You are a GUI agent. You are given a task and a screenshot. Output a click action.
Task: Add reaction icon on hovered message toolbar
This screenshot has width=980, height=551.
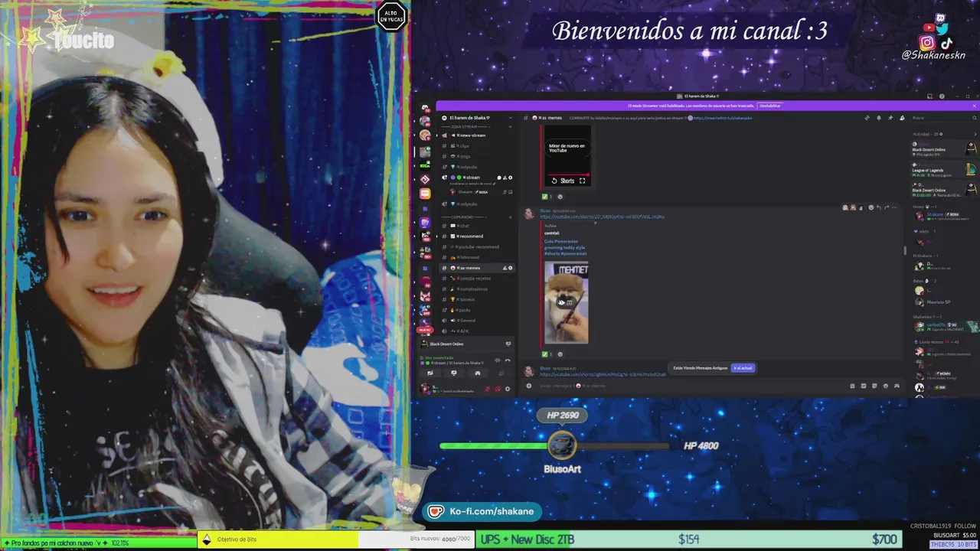tap(871, 207)
